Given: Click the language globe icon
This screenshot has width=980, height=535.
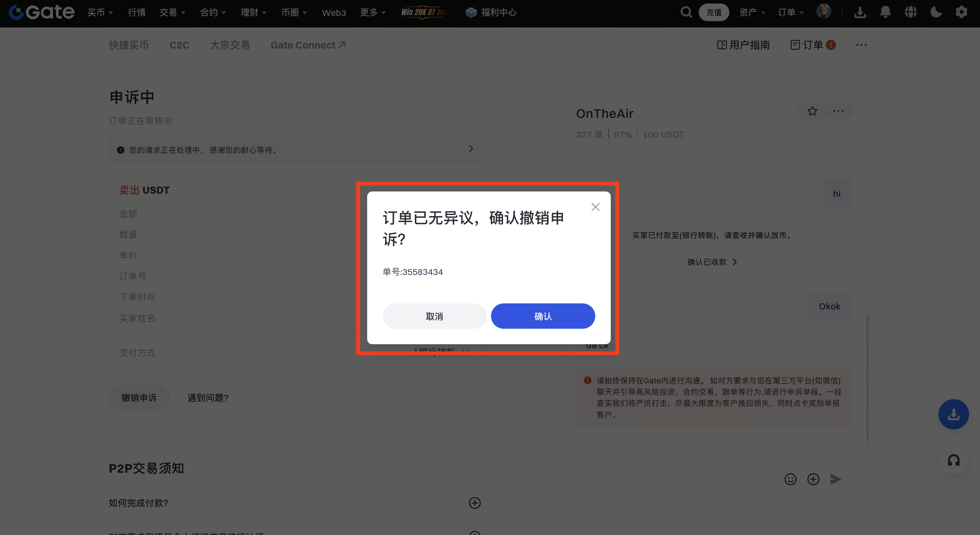Looking at the screenshot, I should pyautogui.click(x=911, y=13).
